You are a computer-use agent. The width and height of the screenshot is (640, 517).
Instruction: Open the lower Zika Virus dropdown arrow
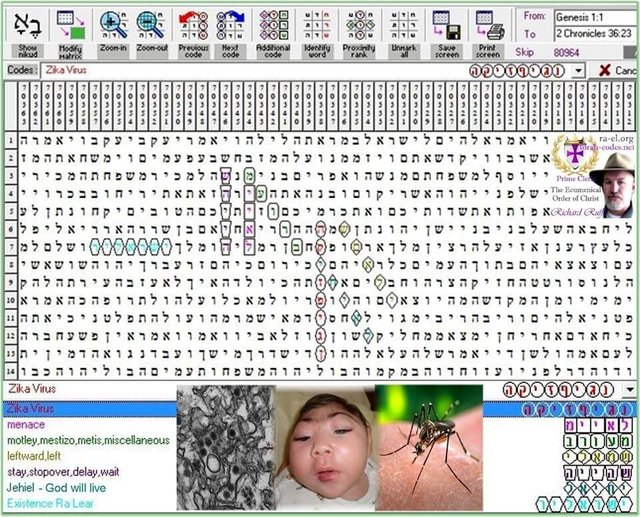tap(630, 390)
